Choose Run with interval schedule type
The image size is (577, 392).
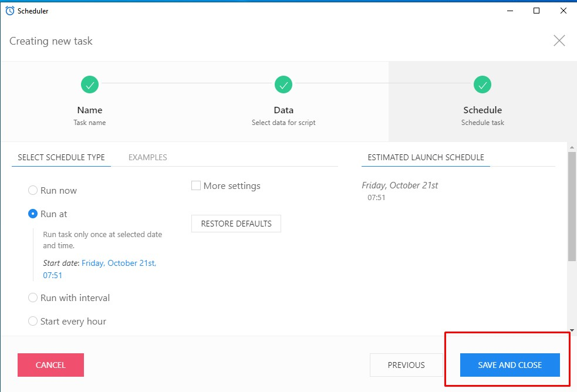point(33,298)
